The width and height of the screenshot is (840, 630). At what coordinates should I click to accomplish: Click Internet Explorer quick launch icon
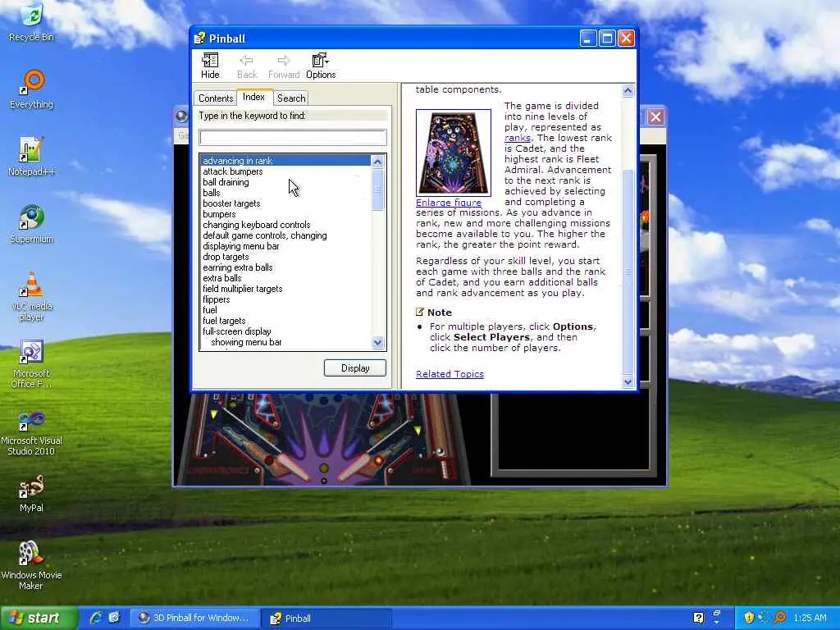[97, 618]
